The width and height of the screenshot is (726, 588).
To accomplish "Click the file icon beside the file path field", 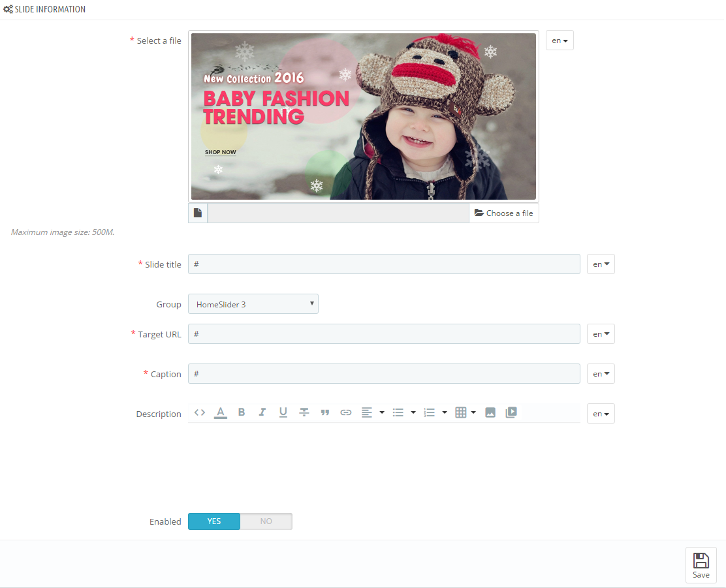I will pyautogui.click(x=198, y=213).
